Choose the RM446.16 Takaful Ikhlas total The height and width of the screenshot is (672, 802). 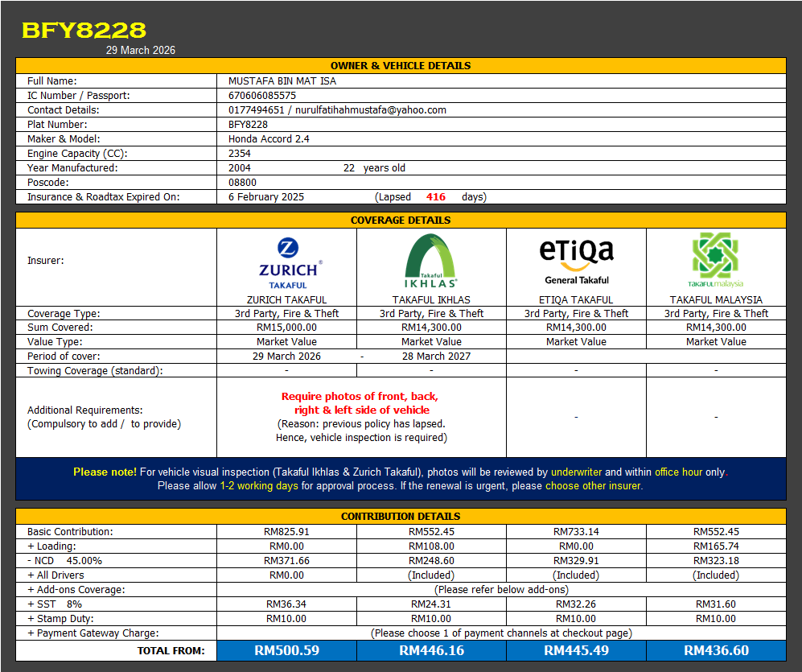coord(431,650)
